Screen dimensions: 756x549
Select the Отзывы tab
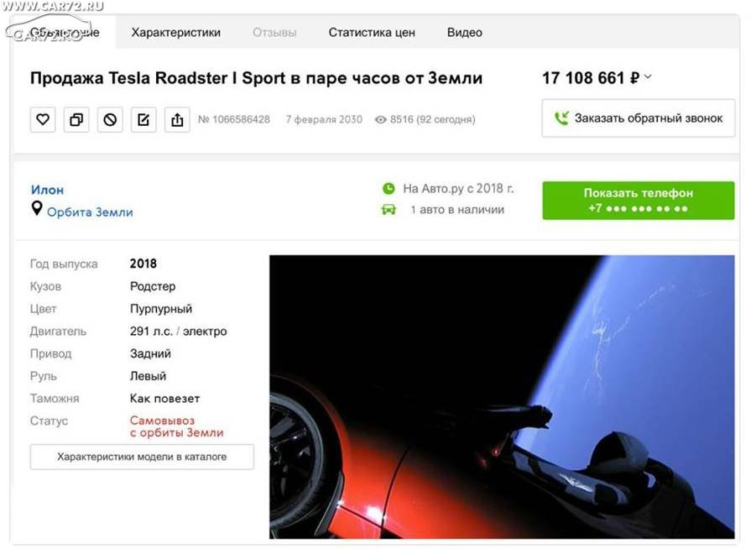(274, 33)
